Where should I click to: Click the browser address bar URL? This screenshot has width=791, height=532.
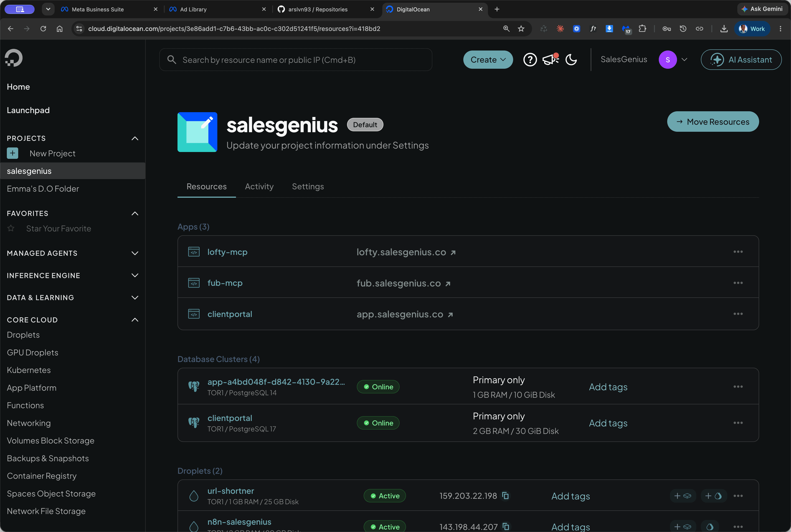[234, 29]
